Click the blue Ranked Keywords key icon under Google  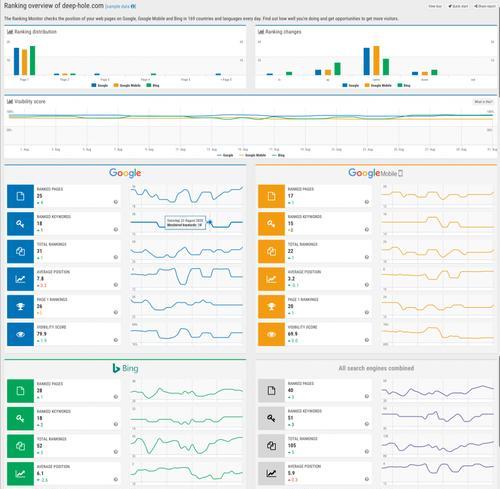[x=20, y=224]
